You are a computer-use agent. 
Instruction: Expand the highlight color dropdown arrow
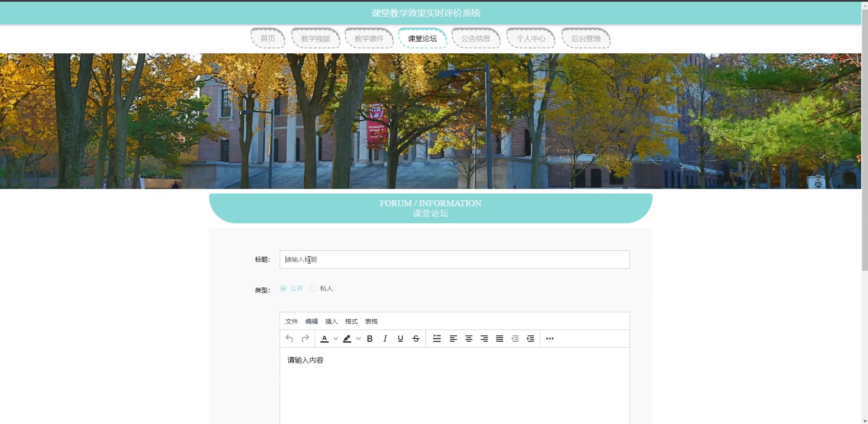(358, 339)
